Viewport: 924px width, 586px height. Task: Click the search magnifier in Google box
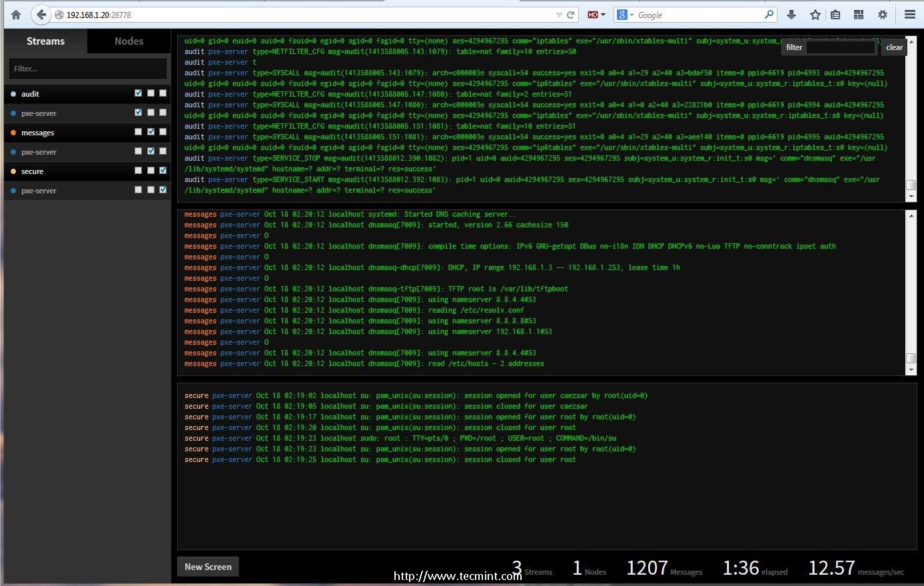point(769,15)
